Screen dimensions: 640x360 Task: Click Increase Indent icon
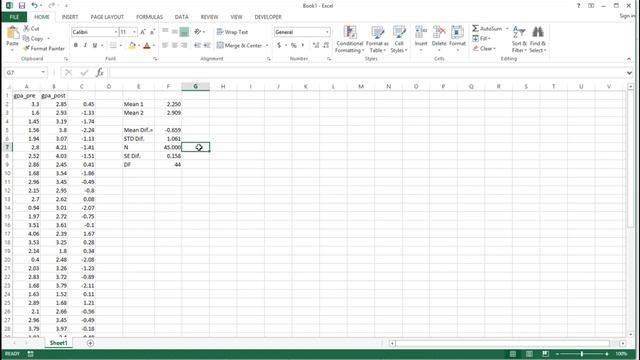coord(207,45)
